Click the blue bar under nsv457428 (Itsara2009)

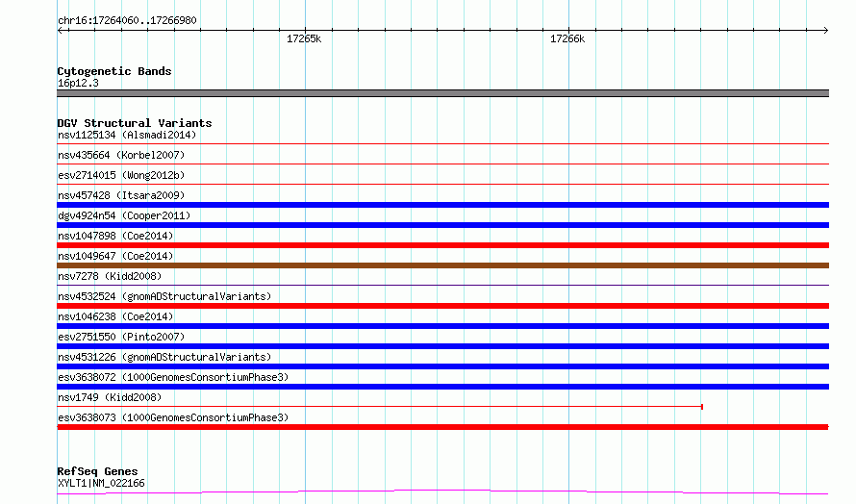(442, 205)
